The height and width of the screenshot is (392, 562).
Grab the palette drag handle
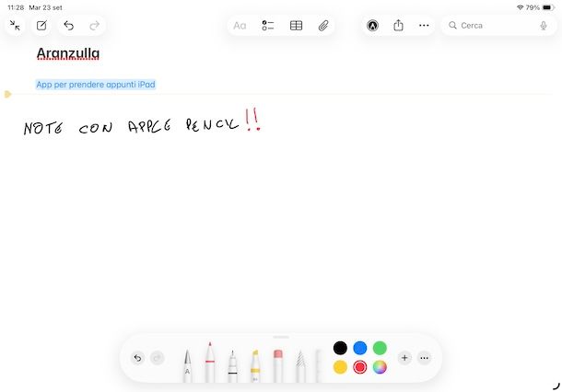[281, 337]
